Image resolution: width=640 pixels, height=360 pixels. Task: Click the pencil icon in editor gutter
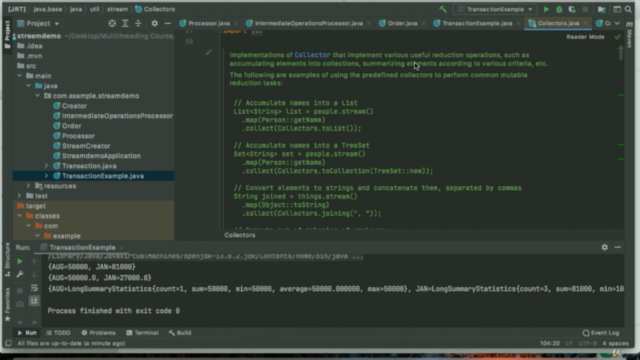coord(209,52)
